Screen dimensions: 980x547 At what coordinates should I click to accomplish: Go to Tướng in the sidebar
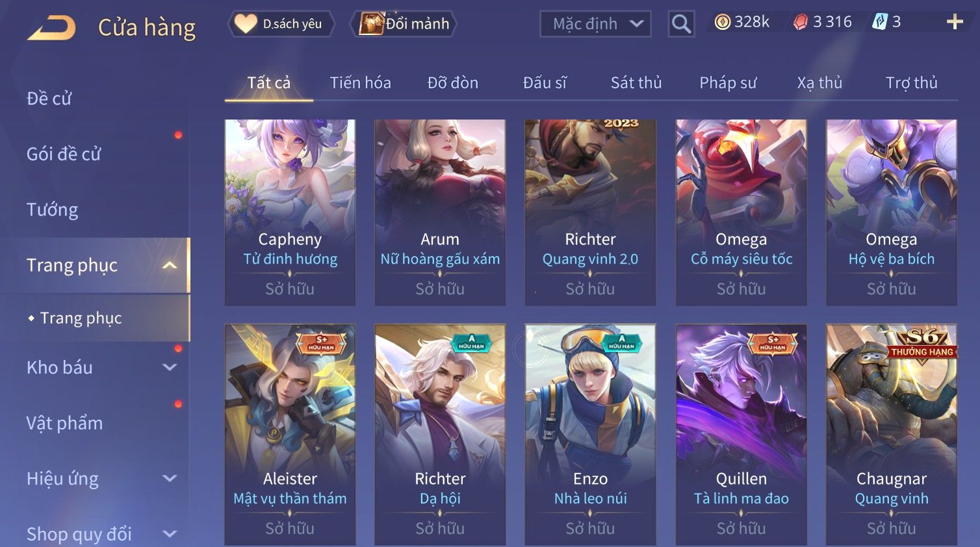pyautogui.click(x=52, y=209)
